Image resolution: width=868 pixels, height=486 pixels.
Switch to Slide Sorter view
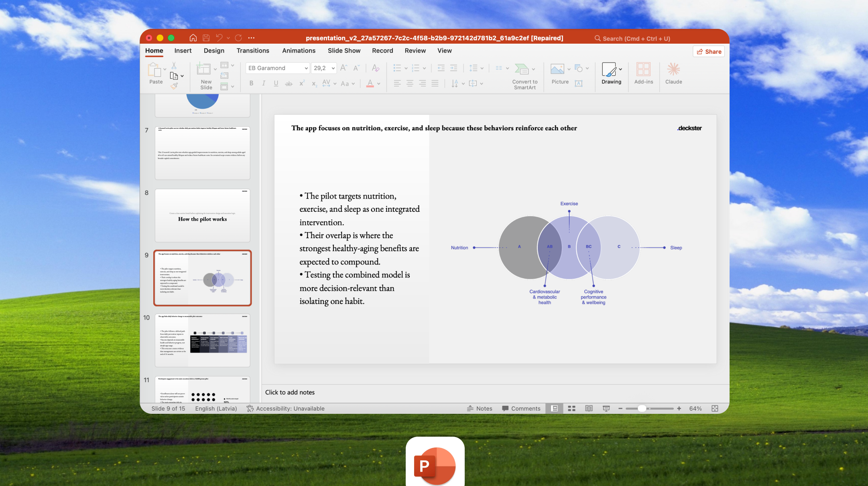(571, 408)
